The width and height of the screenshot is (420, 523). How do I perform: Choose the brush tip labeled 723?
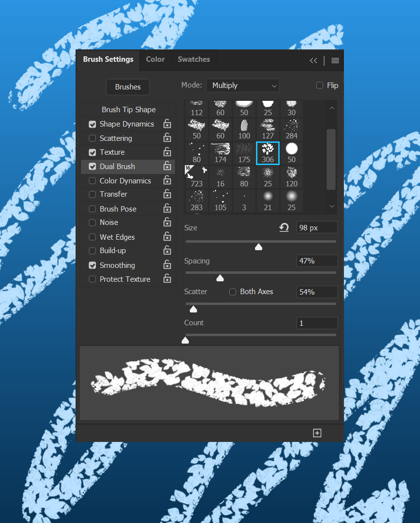click(196, 177)
